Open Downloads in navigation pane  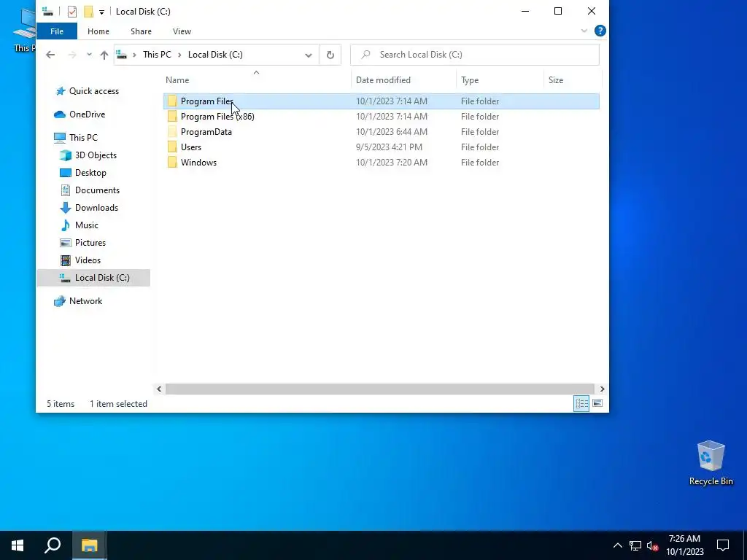click(97, 208)
